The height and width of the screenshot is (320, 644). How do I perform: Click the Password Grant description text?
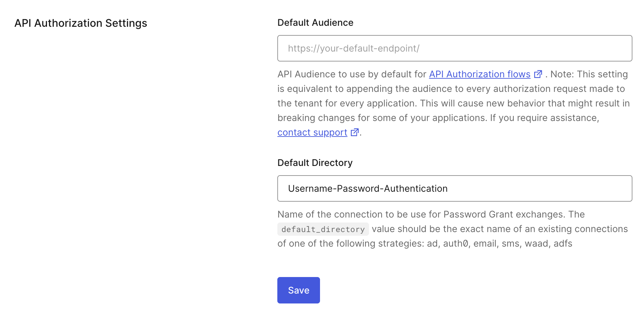[430, 214]
